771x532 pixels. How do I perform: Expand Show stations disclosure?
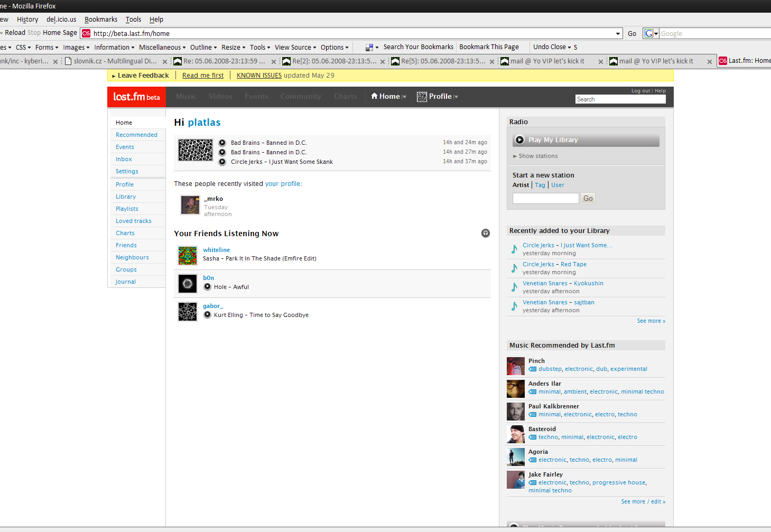tap(535, 156)
